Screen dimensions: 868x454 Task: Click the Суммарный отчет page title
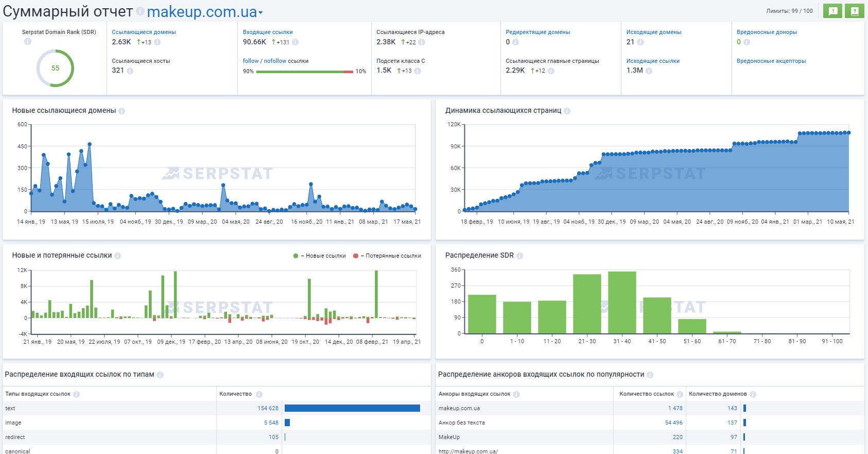[x=68, y=12]
